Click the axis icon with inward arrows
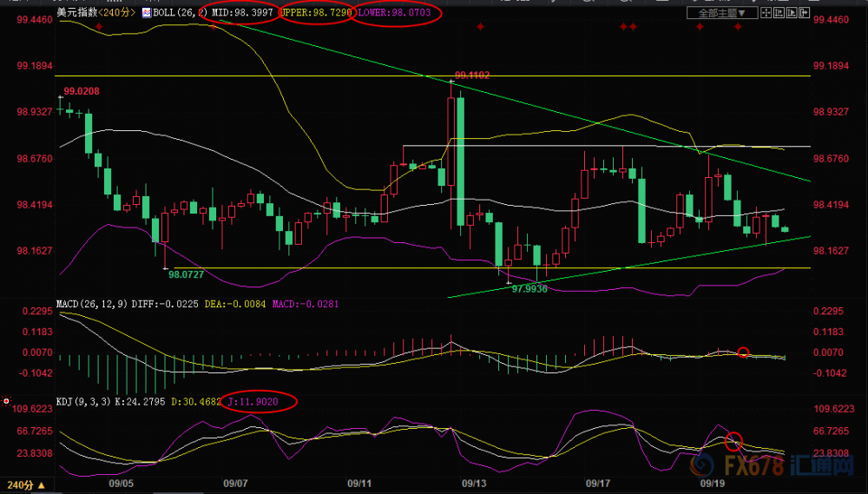Viewport: 868px width, 494px height. point(779,12)
